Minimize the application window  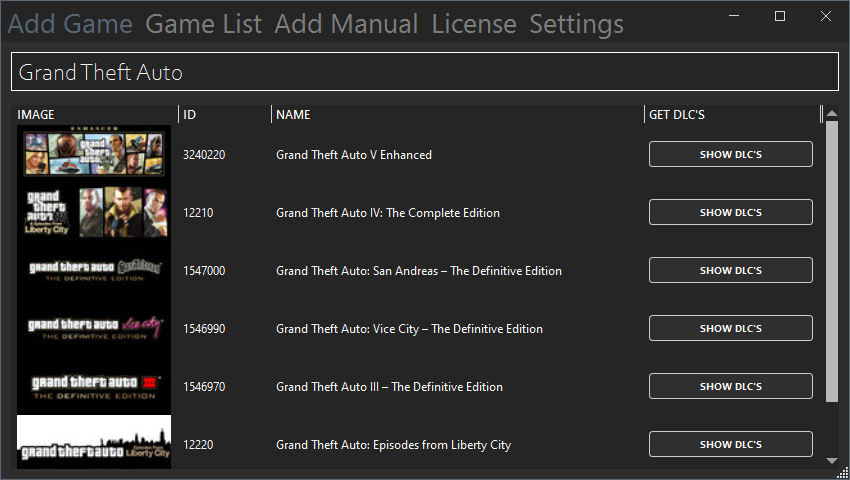(x=734, y=16)
